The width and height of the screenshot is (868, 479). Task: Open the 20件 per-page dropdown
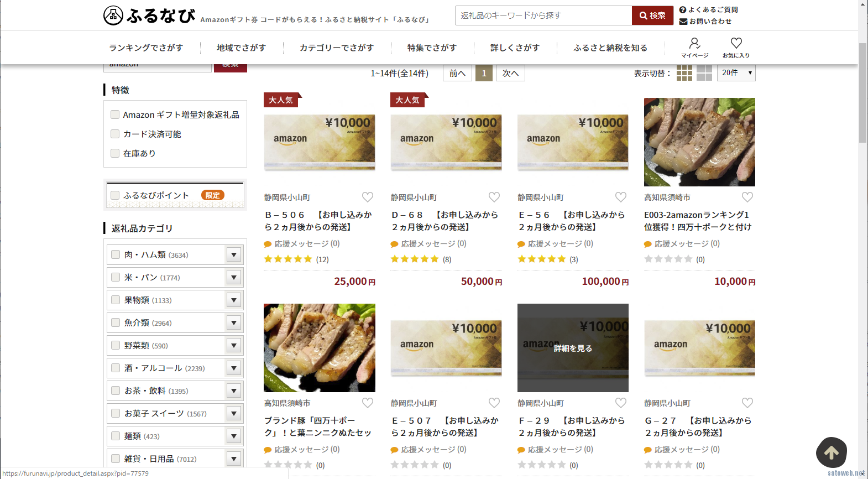pyautogui.click(x=736, y=73)
